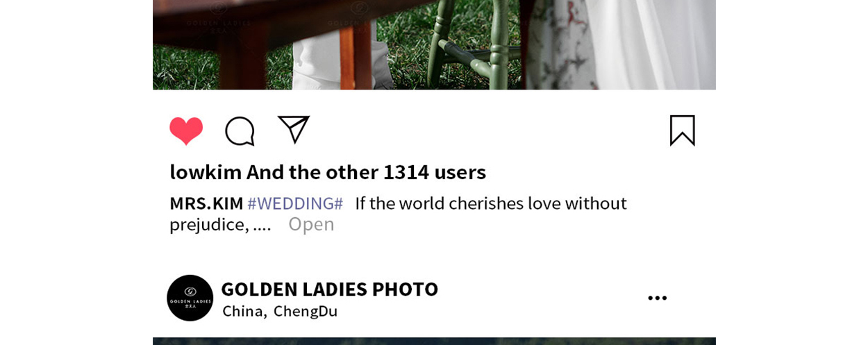
Task: Click the truncated caption line ending with ellipsis
Action: 220,224
